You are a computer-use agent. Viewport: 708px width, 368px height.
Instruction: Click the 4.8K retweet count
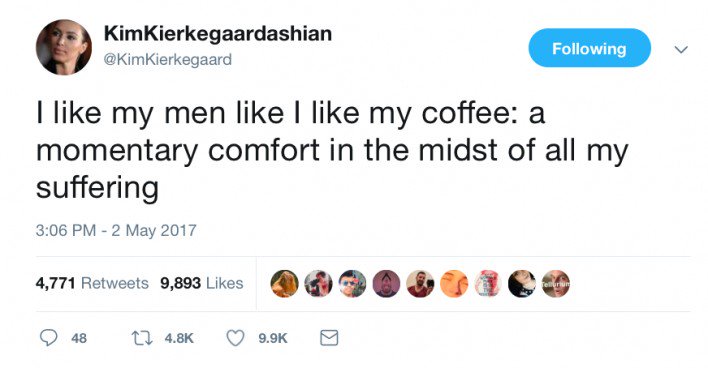[x=179, y=338]
